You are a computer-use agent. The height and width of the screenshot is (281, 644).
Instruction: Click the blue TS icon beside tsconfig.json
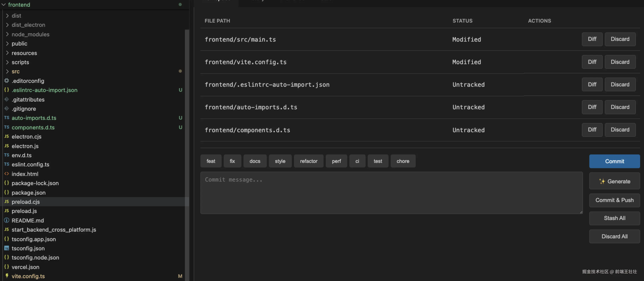tap(7, 248)
